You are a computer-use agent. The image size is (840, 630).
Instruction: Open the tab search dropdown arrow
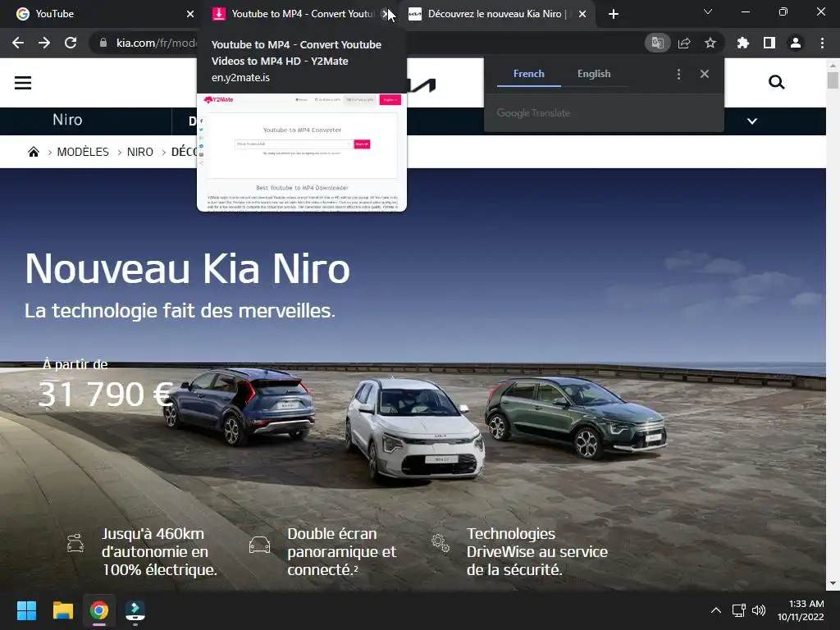(708, 11)
